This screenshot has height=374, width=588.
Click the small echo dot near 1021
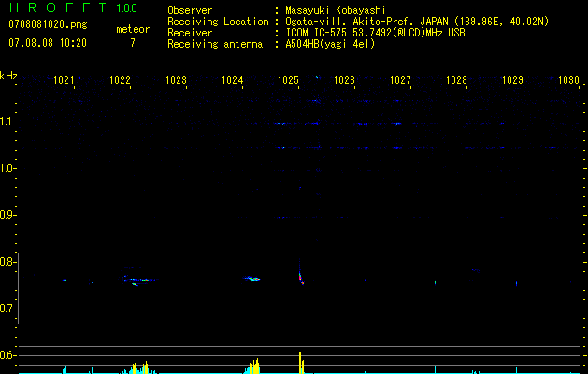pyautogui.click(x=65, y=280)
